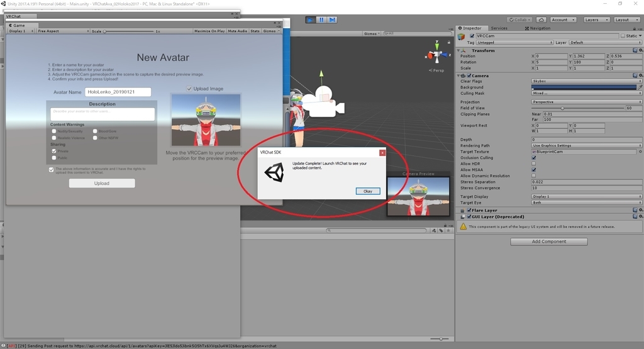
Task: Toggle the Camera component enabled checkbox
Action: click(x=469, y=75)
